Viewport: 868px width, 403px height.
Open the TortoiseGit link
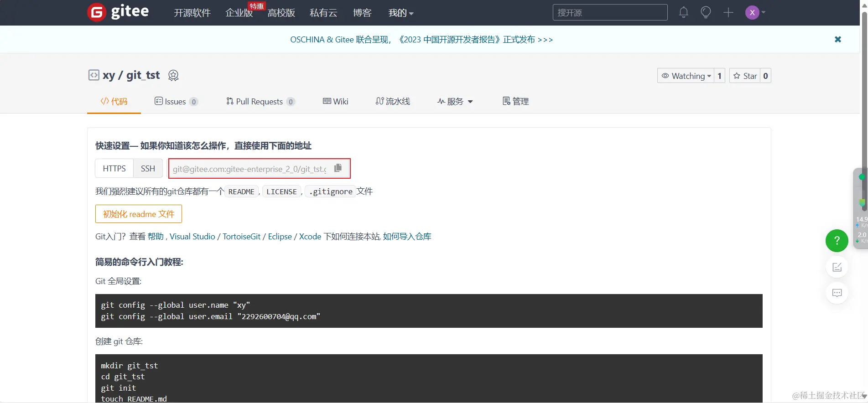coord(241,237)
